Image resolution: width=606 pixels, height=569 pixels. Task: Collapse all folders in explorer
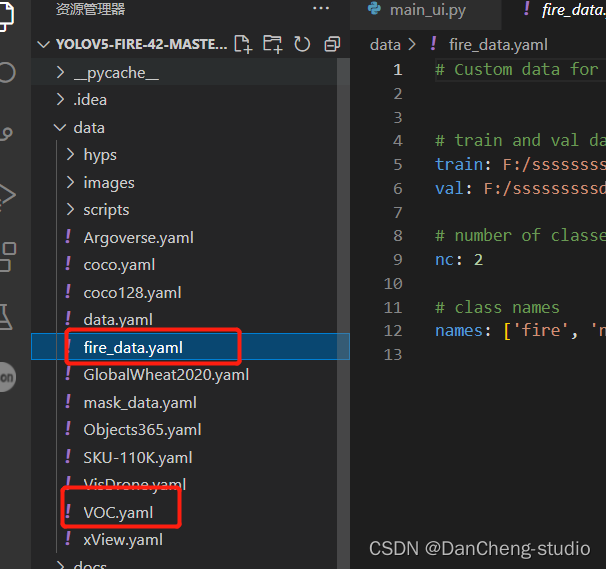click(332, 44)
